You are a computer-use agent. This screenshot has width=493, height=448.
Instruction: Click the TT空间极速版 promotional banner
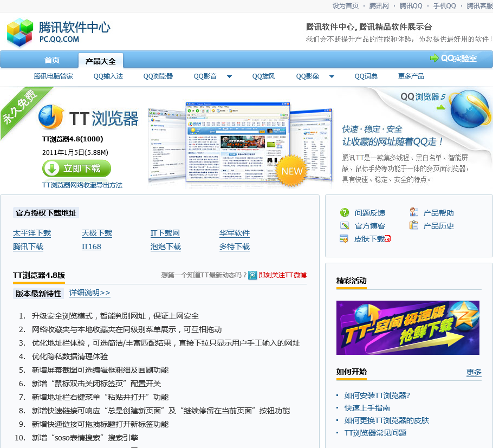[408, 328]
